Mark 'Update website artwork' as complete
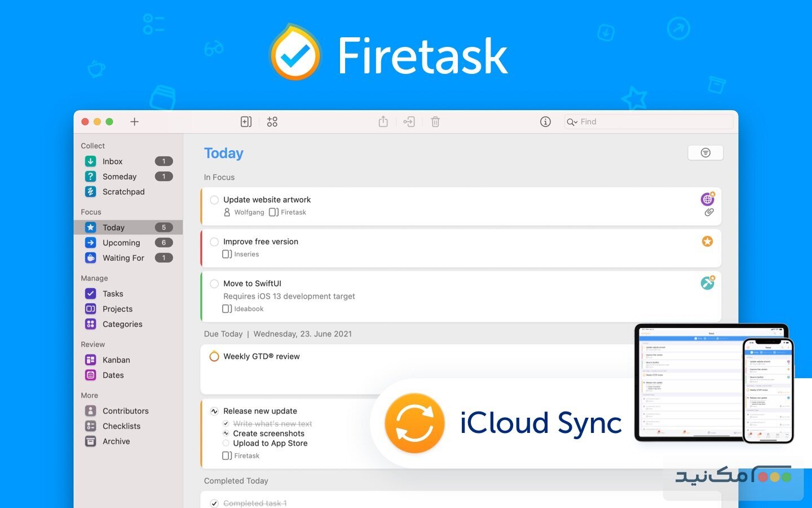The image size is (812, 508). coord(214,200)
